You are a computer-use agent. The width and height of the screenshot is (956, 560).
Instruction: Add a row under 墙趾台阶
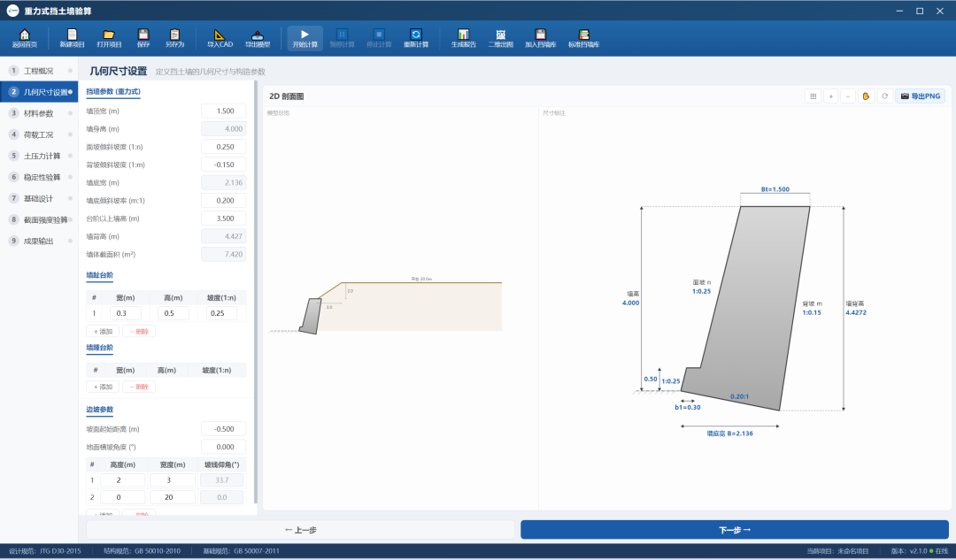coord(103,332)
